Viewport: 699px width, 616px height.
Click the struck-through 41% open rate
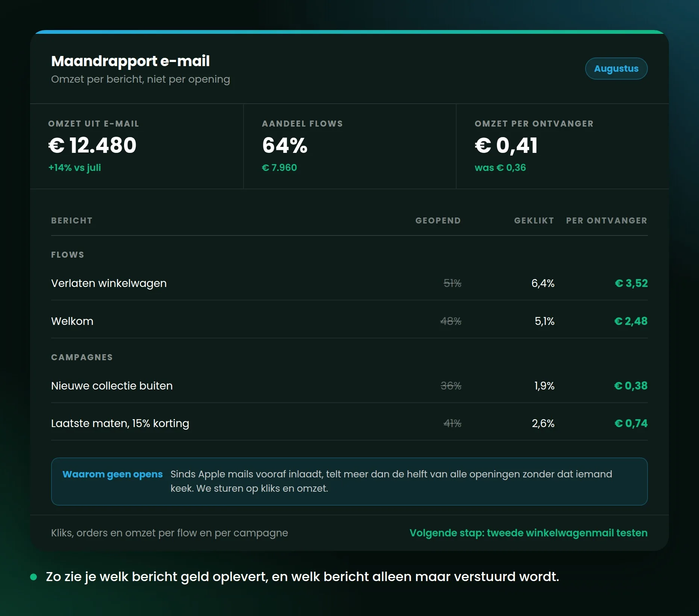tap(452, 423)
